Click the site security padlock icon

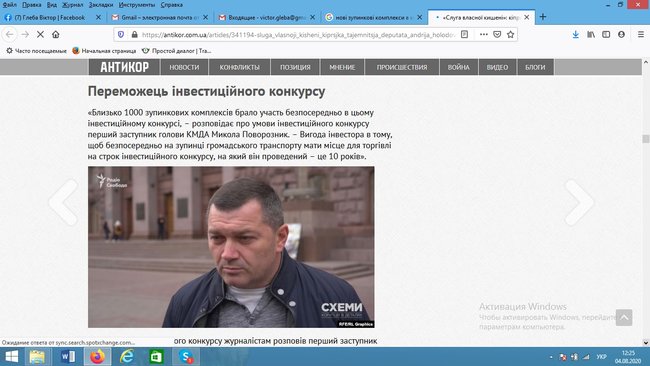pos(134,34)
